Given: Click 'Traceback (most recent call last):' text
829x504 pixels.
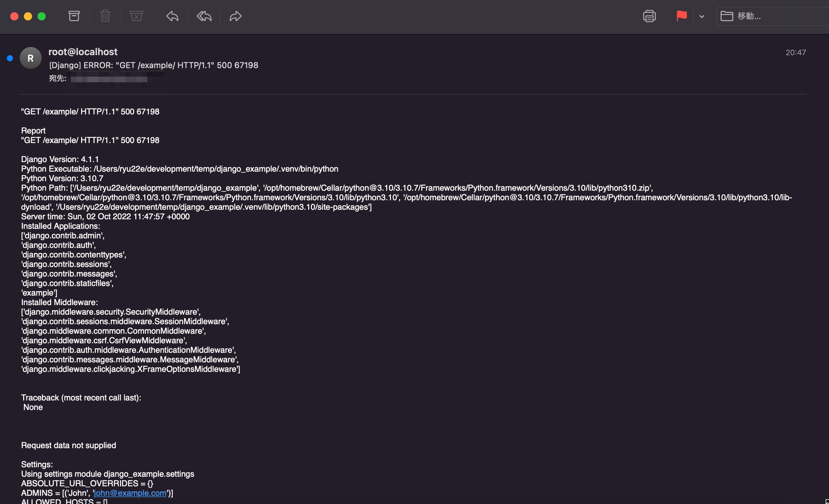Looking at the screenshot, I should [x=81, y=398].
